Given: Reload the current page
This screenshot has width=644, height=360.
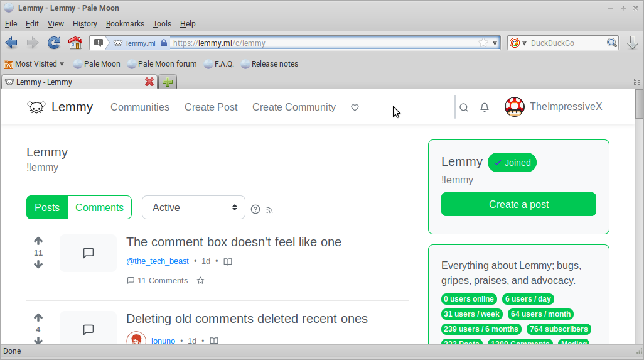Looking at the screenshot, I should [54, 43].
